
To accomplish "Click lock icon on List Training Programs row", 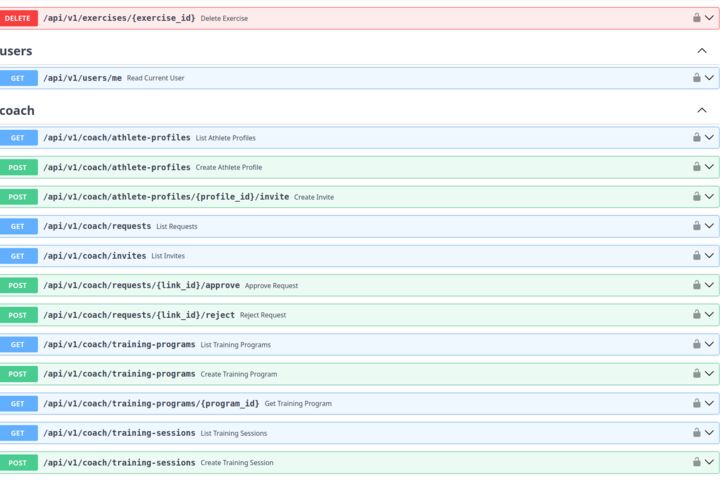I will pos(697,344).
